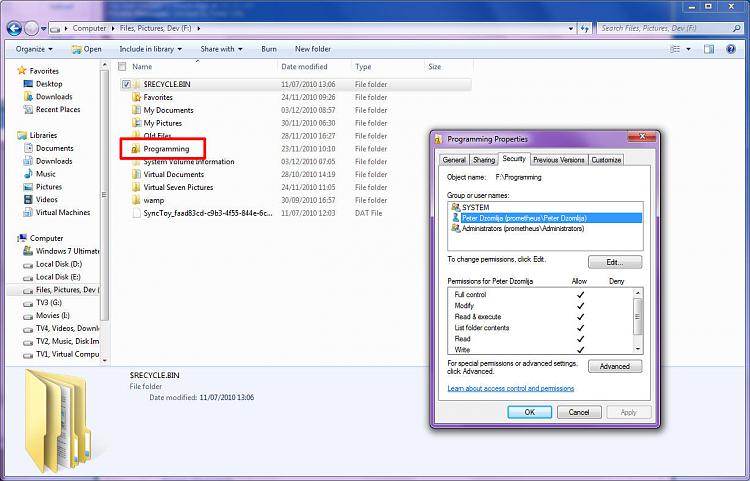Viewport: 750px width, 481px height.
Task: Expand Include in library dropdown
Action: click(x=151, y=49)
